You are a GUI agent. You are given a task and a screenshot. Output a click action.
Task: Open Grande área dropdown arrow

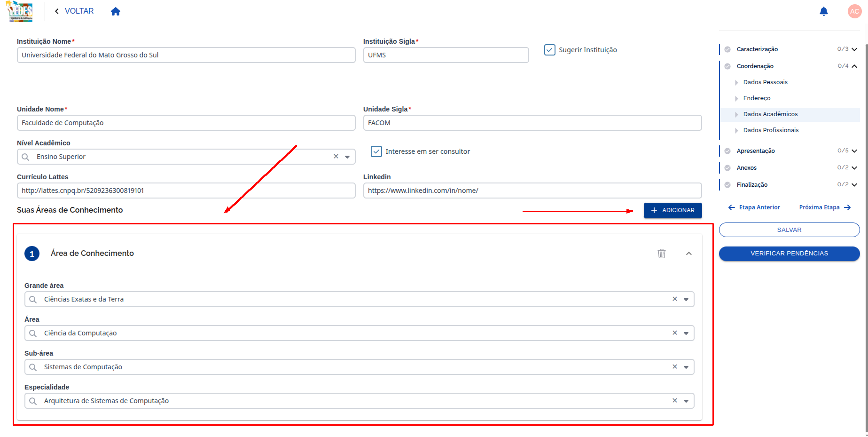686,300
